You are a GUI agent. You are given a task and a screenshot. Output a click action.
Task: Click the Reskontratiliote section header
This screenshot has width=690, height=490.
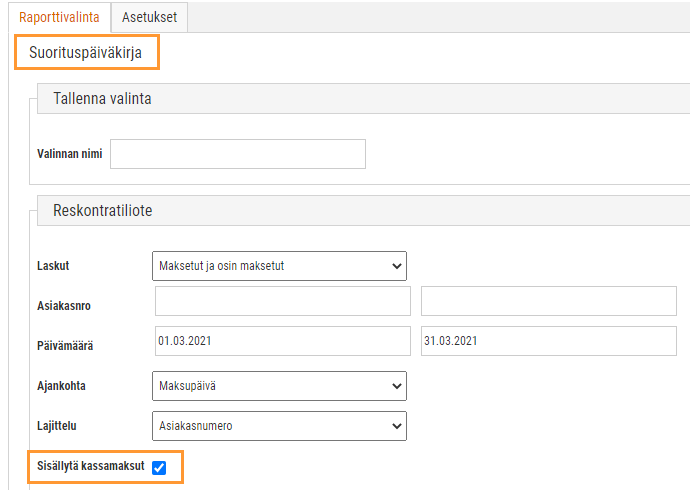coord(103,210)
